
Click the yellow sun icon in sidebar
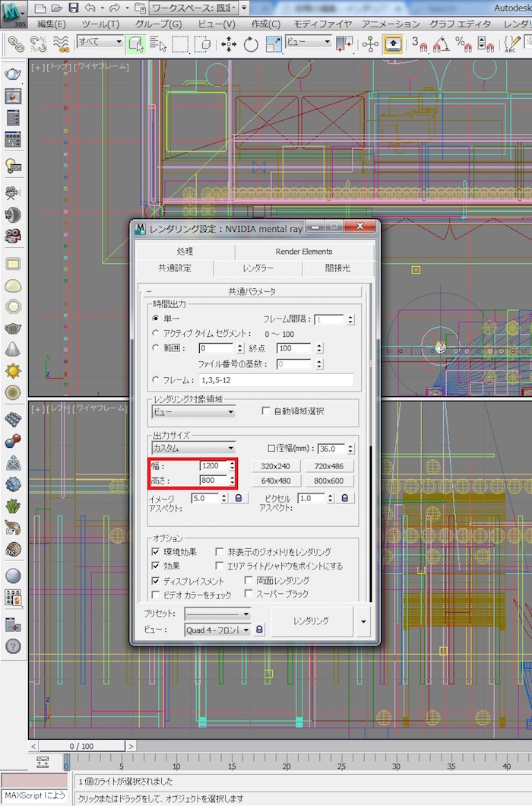pyautogui.click(x=13, y=370)
